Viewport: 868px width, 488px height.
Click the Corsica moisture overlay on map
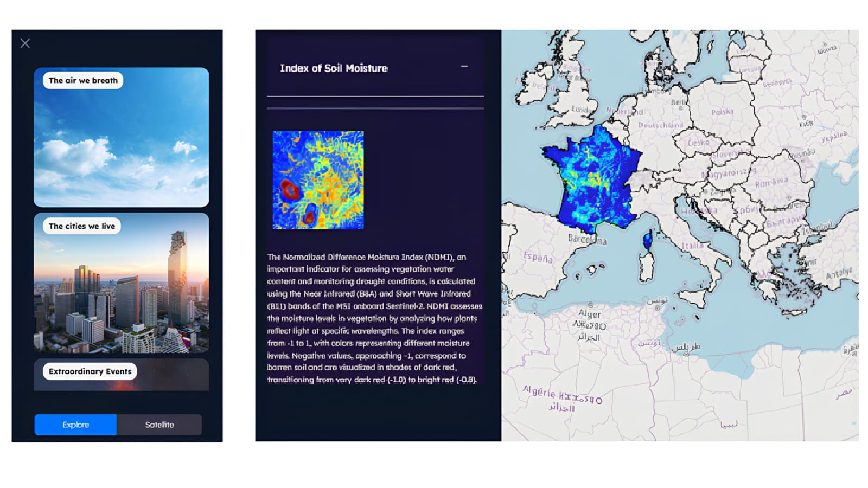pos(647,239)
